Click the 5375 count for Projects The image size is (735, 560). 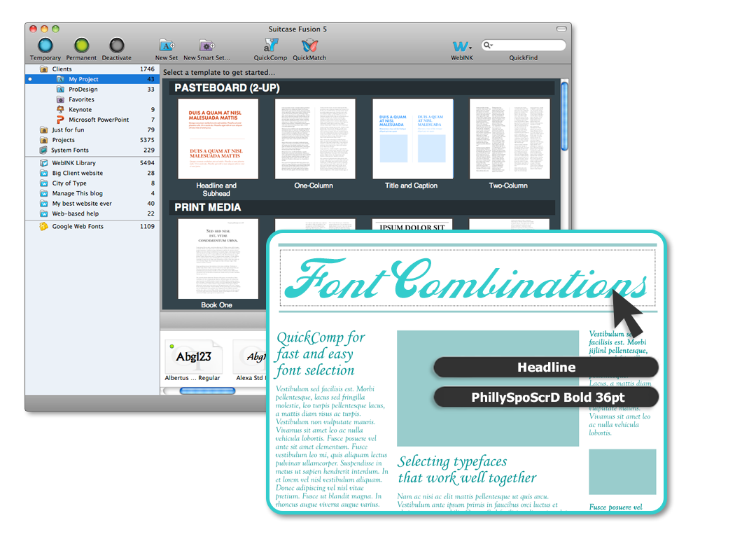[147, 139]
